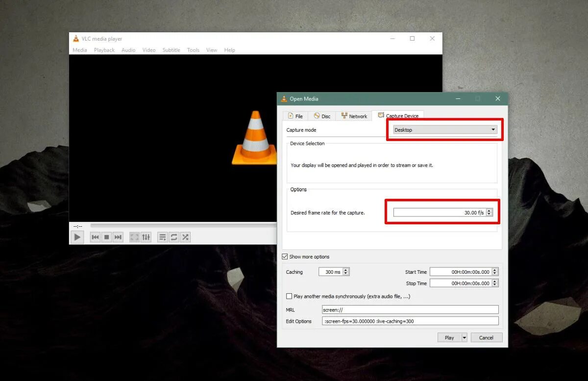Expand the Play button dropdown arrow

[465, 337]
